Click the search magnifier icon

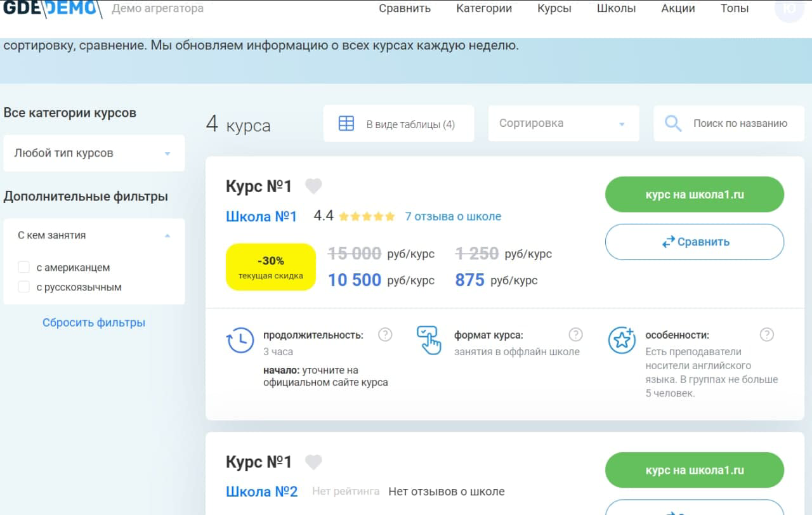(673, 123)
